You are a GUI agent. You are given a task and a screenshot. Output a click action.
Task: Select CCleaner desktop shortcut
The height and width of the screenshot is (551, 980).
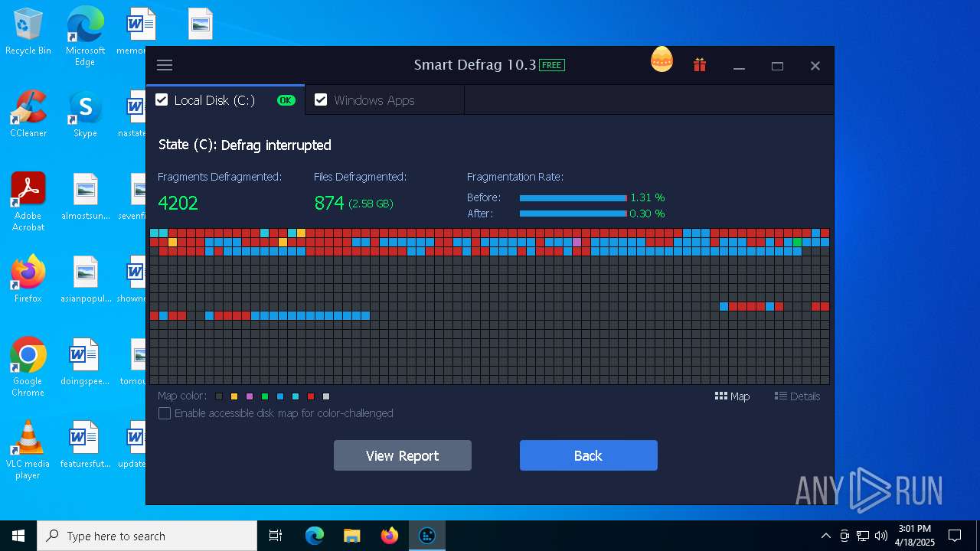(x=28, y=115)
